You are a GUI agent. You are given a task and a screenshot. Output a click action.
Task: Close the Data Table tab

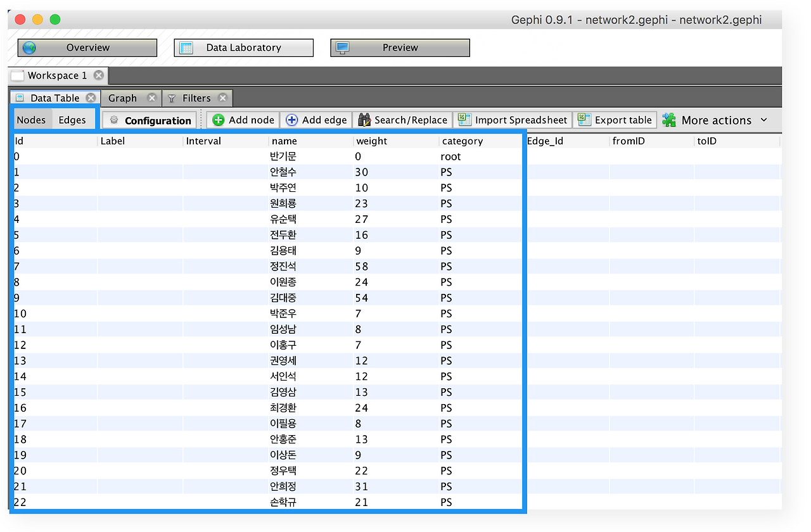(x=91, y=98)
